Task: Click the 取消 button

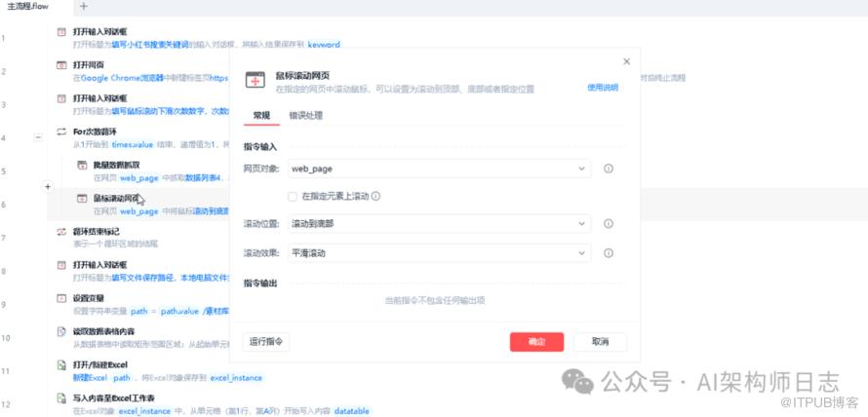Action: (600, 342)
